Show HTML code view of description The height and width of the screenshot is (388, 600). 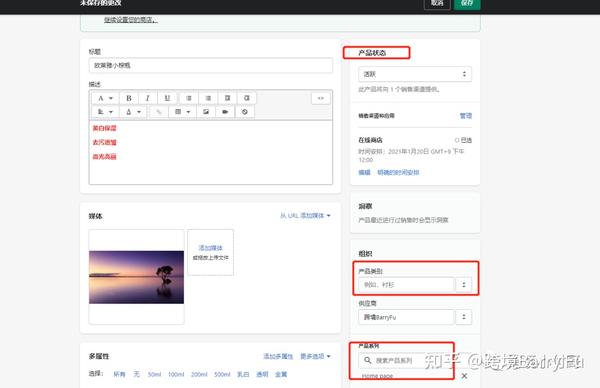coord(321,98)
